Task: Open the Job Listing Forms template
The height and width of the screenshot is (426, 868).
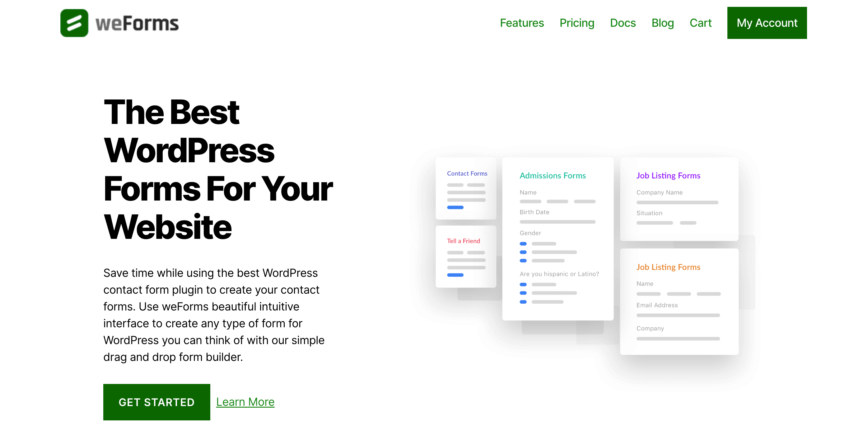Action: (668, 175)
